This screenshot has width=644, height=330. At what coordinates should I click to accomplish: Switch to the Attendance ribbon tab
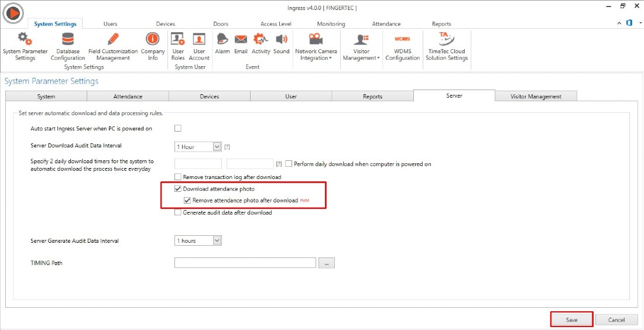point(386,24)
